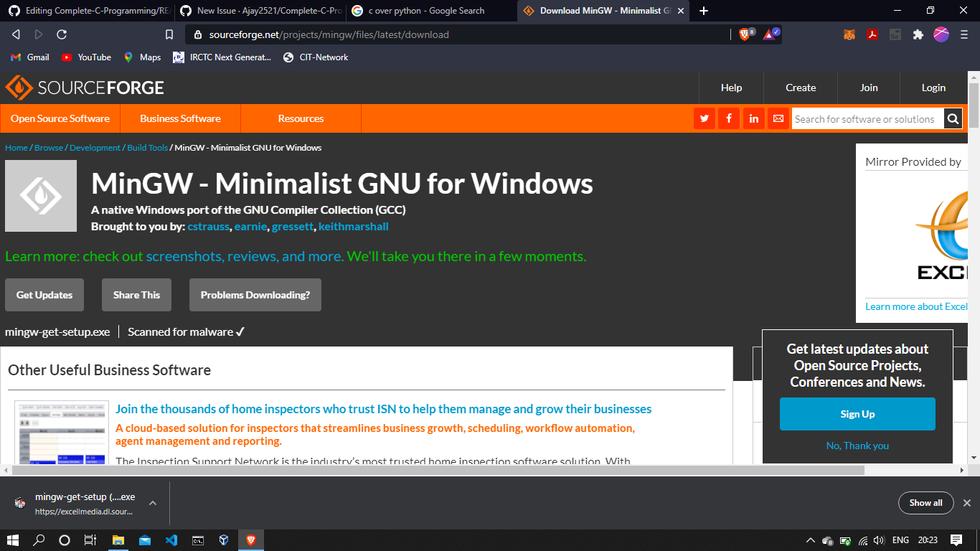This screenshot has height=551, width=980.
Task: Share on Twitter icon
Action: coord(705,118)
